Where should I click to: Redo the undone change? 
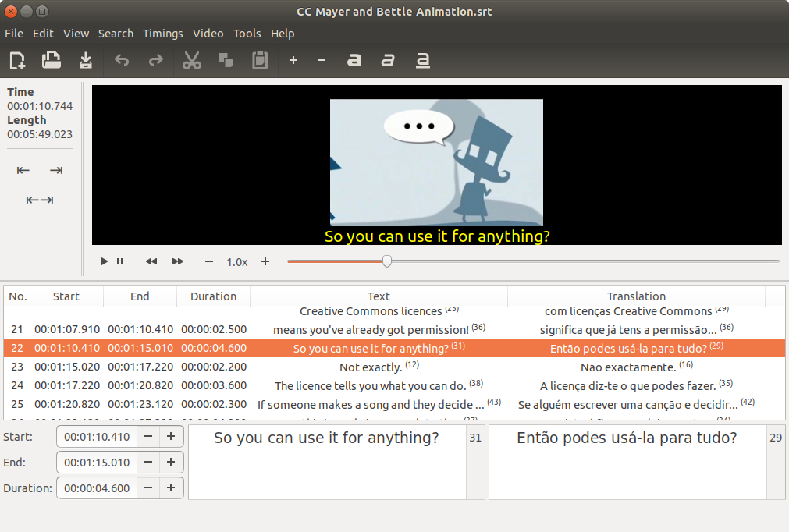point(156,60)
